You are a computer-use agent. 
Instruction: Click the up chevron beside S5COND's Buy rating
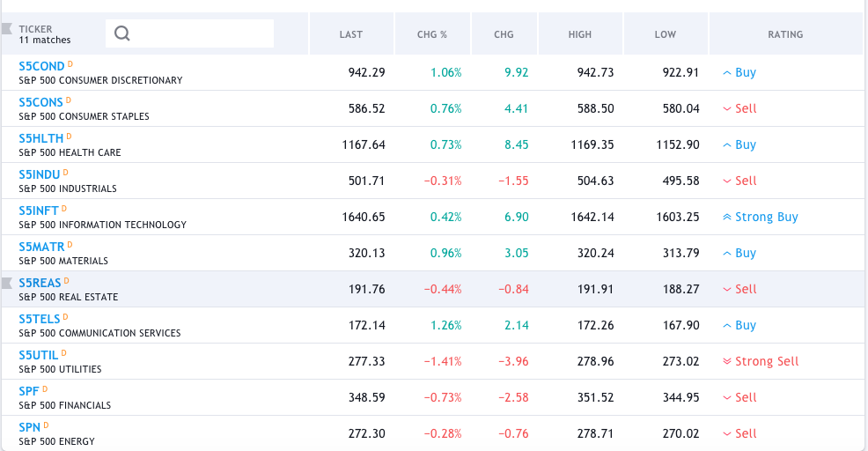coord(726,73)
